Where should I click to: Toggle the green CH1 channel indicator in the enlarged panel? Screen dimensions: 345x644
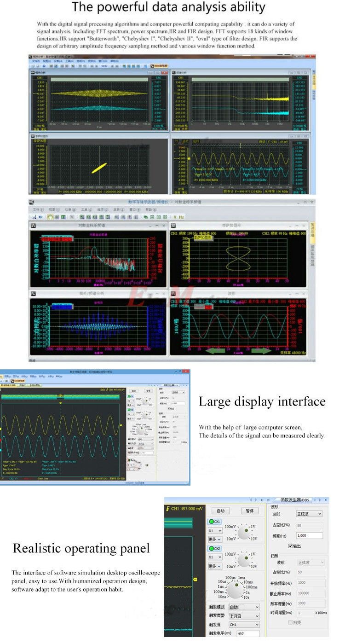tap(214, 522)
